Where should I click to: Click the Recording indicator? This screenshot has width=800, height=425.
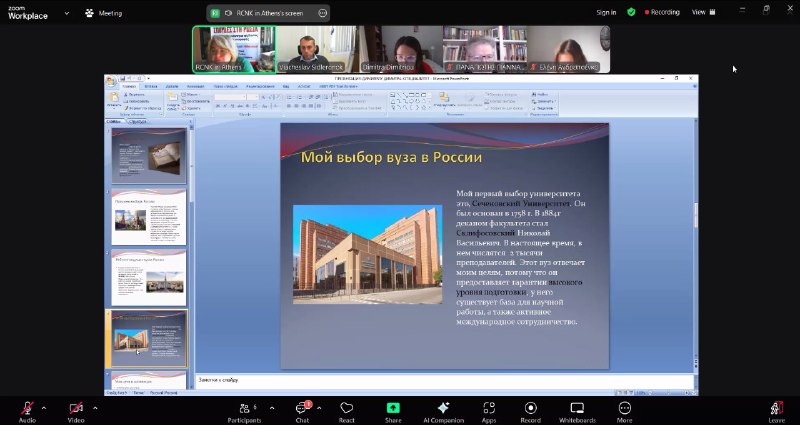[662, 12]
